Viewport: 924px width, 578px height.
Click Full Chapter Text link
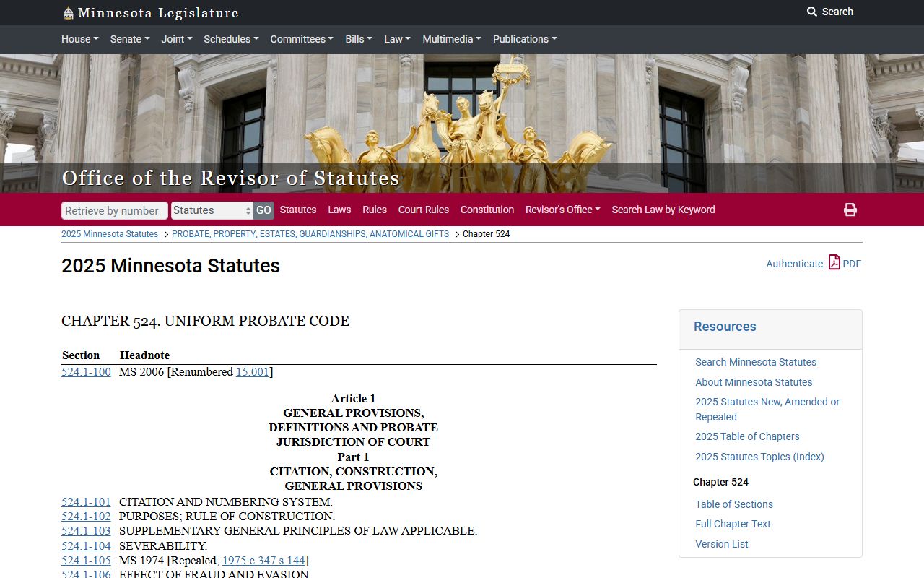(x=733, y=524)
